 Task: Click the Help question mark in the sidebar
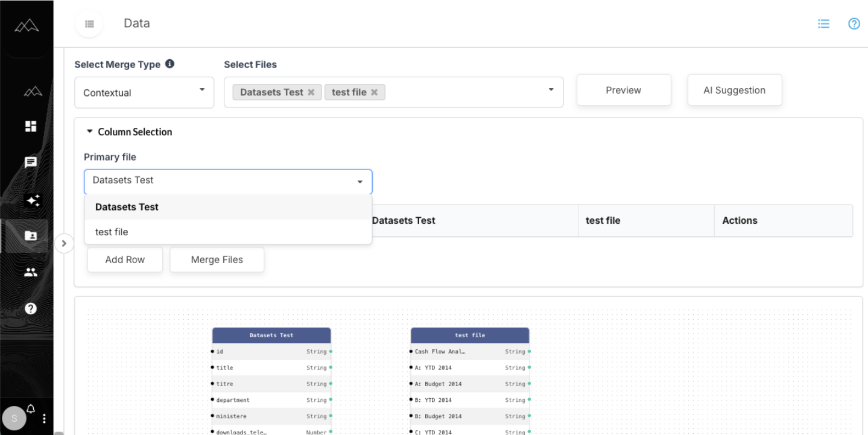coord(31,308)
